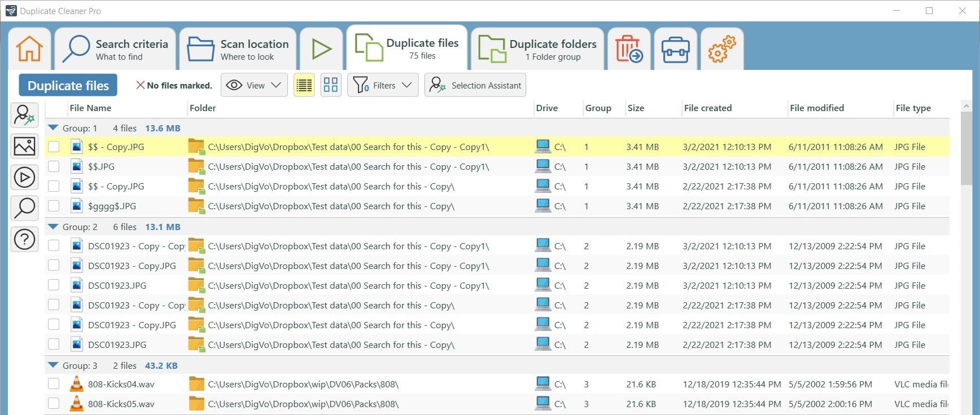Click the sidebar play circle icon

pyautogui.click(x=25, y=177)
